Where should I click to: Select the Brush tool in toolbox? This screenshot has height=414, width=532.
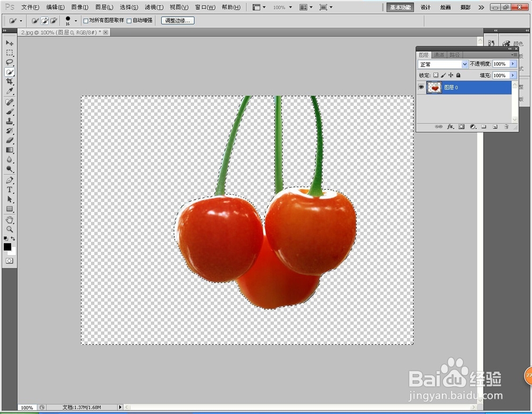point(10,112)
